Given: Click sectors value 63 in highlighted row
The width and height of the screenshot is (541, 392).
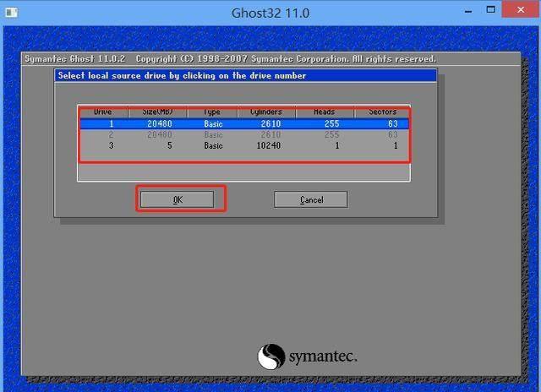Looking at the screenshot, I should pyautogui.click(x=393, y=124).
